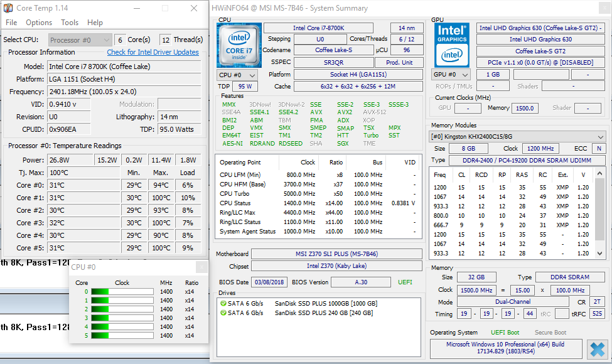Close the Core Temp window
The height and width of the screenshot is (364, 612).
194,8
